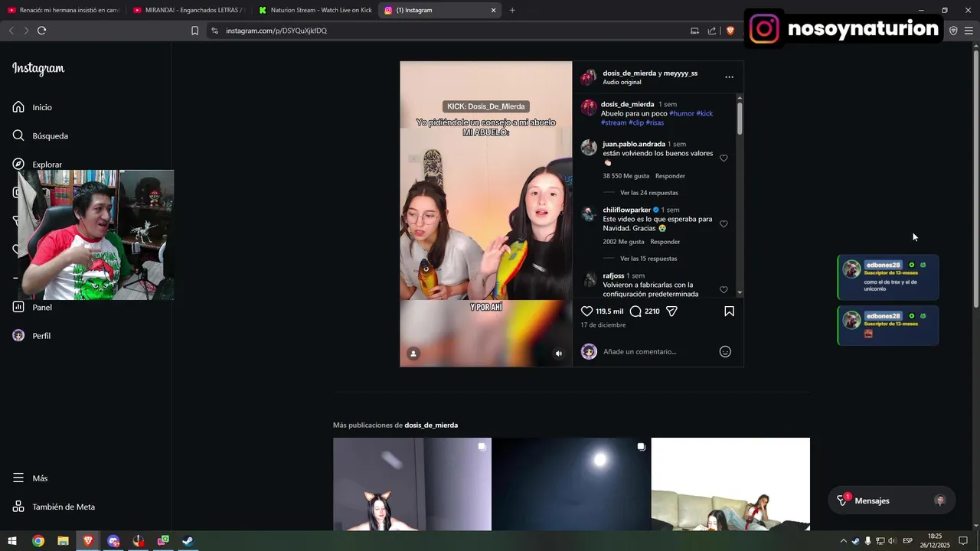
Task: Switch to Renació YouTube tab
Action: coord(63,10)
